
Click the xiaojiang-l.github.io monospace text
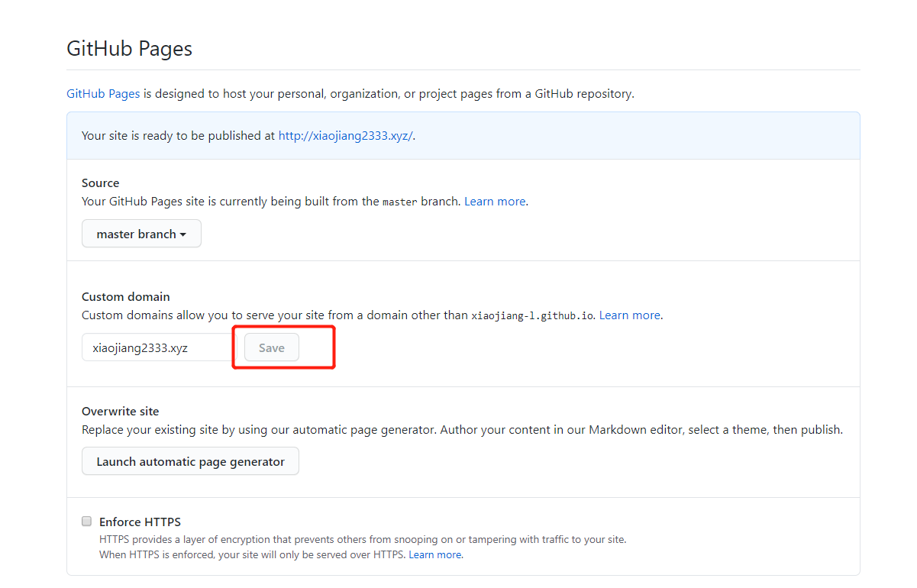click(531, 315)
